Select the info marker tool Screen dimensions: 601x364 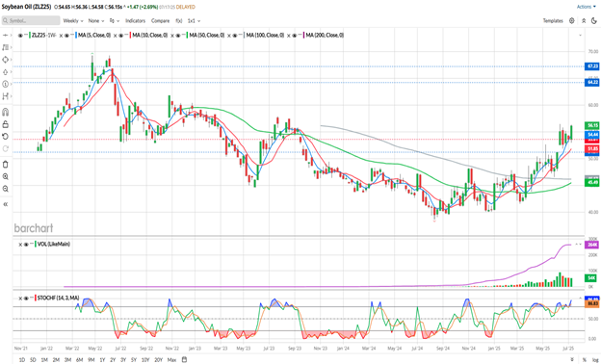click(5, 84)
